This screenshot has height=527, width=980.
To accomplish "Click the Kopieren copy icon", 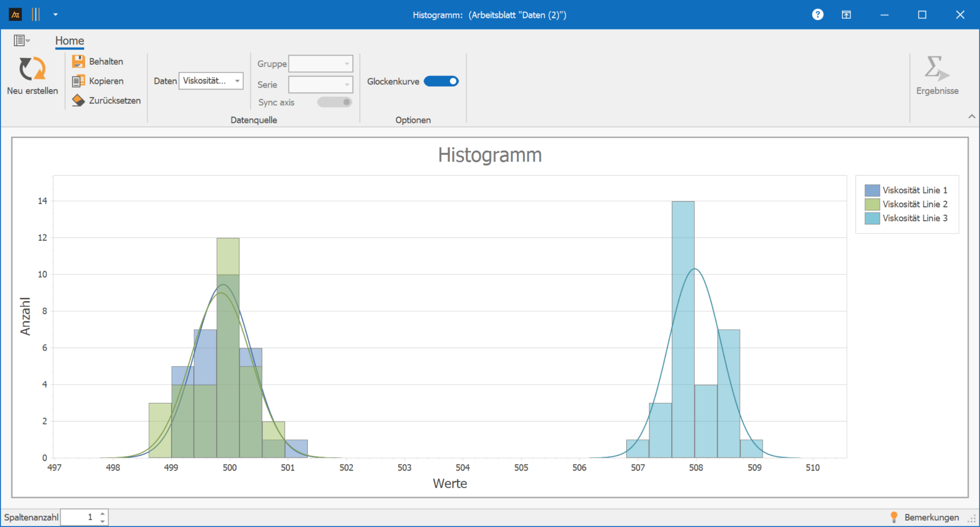I will [78, 81].
